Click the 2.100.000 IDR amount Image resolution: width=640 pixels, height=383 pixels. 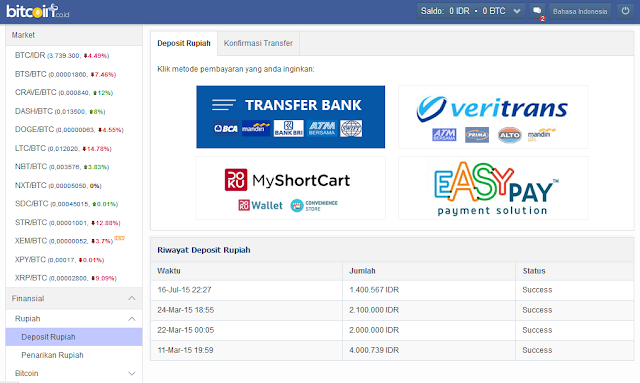[x=374, y=310]
